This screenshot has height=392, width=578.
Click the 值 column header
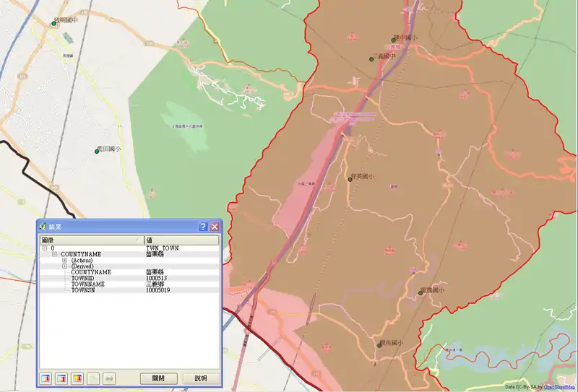181,240
